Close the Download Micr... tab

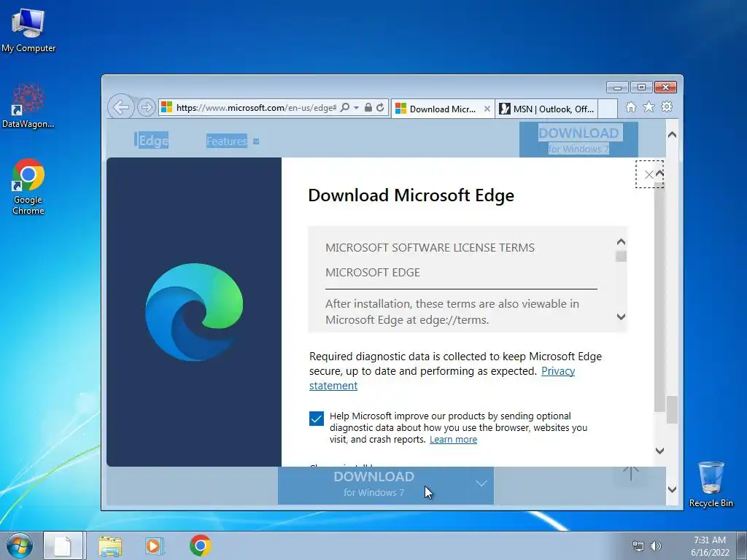tap(487, 109)
